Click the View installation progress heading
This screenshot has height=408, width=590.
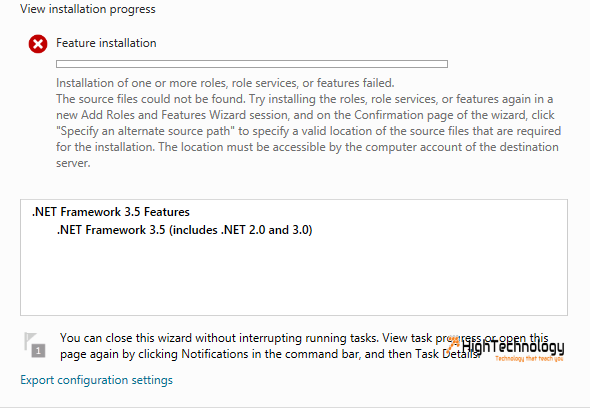pos(88,9)
